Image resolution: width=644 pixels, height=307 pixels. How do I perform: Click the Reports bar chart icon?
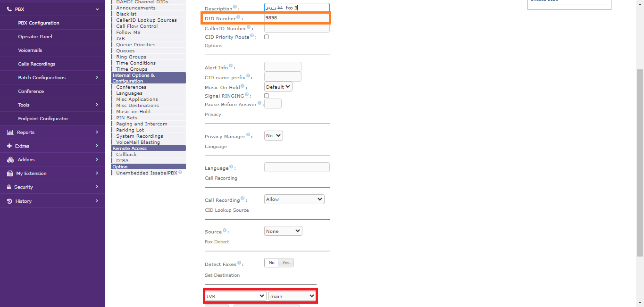(10, 133)
